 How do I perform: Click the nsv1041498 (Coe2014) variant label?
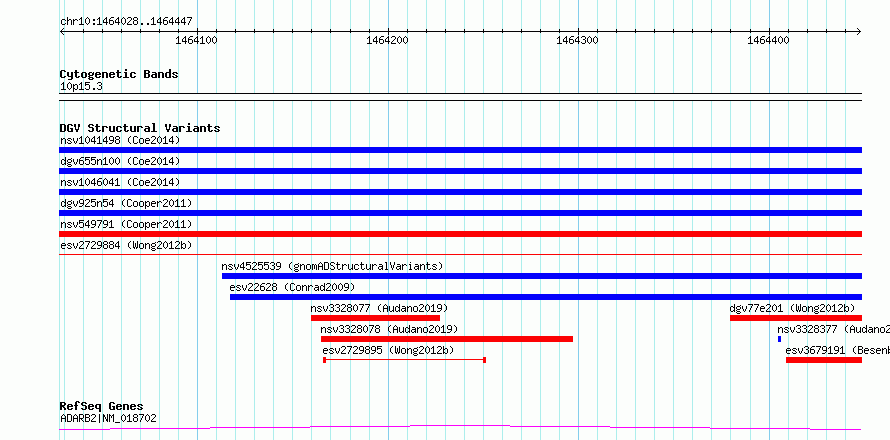(120, 140)
